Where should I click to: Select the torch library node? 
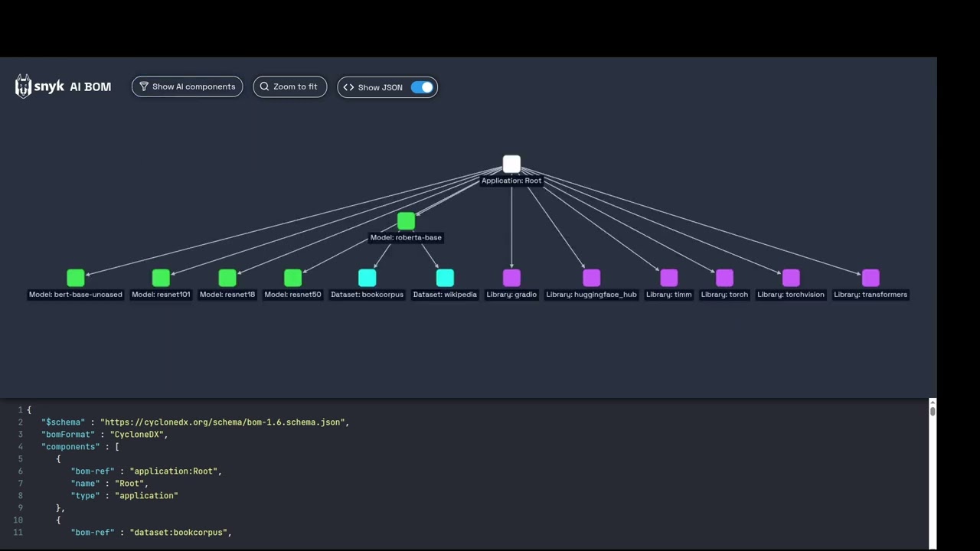coord(724,278)
